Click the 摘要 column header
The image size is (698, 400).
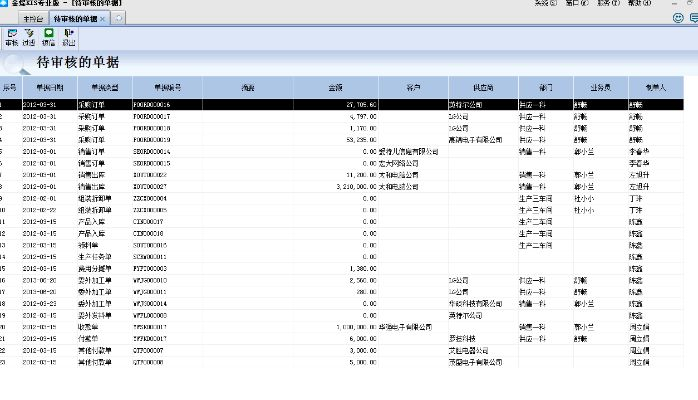248,88
